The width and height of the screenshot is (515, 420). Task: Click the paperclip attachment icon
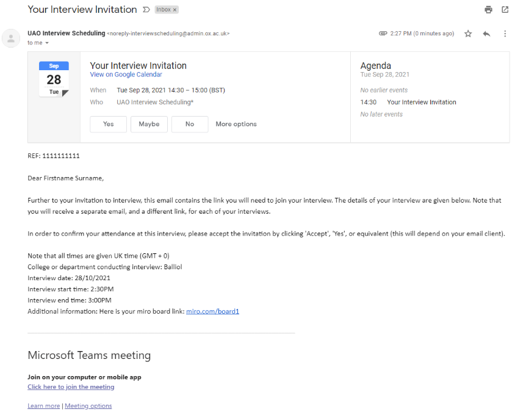[383, 34]
